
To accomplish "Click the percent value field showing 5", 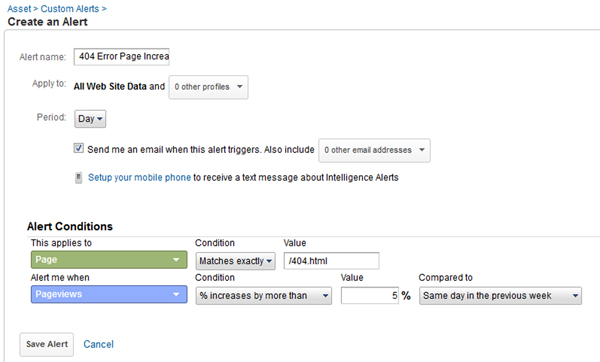I will point(370,296).
